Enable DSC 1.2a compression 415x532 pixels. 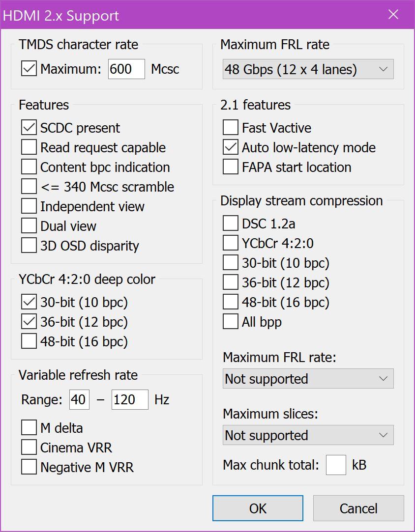231,224
